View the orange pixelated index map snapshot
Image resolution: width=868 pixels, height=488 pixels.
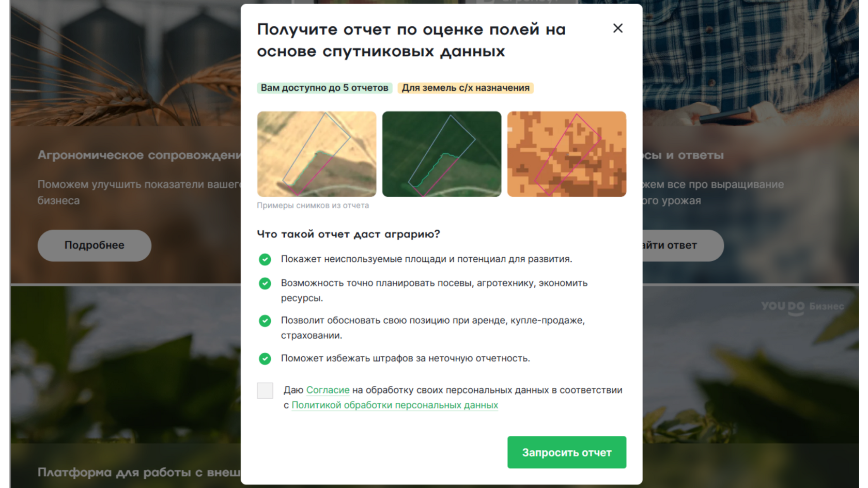(567, 154)
